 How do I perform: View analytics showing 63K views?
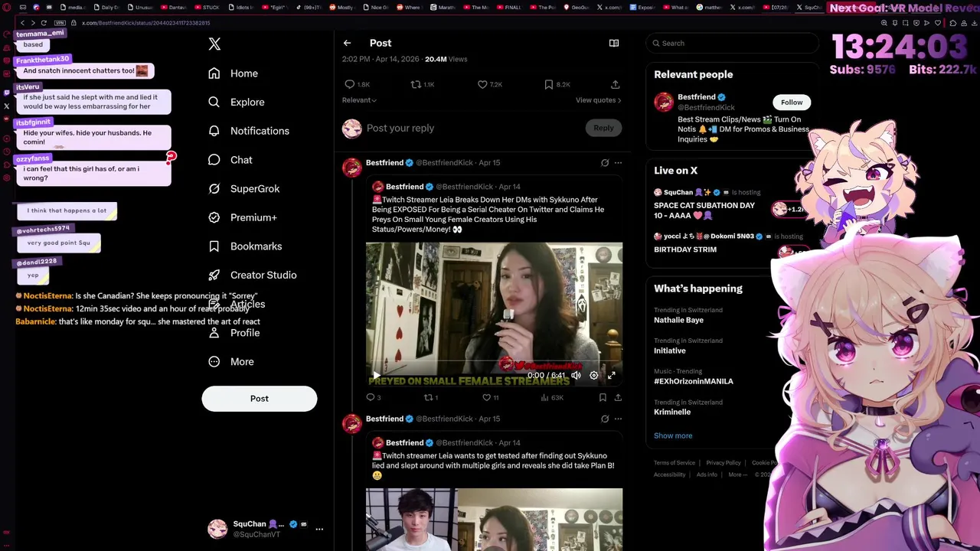click(x=551, y=398)
